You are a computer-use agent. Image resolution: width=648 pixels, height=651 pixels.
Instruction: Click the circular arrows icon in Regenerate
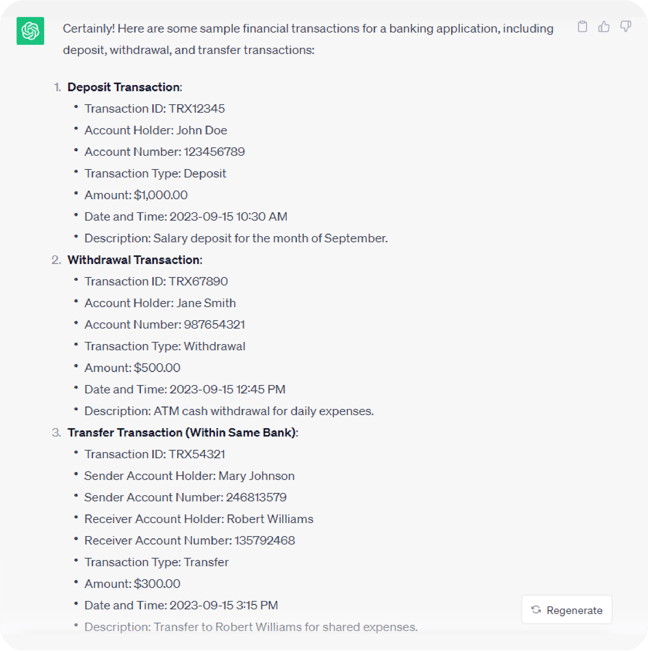[x=536, y=610]
